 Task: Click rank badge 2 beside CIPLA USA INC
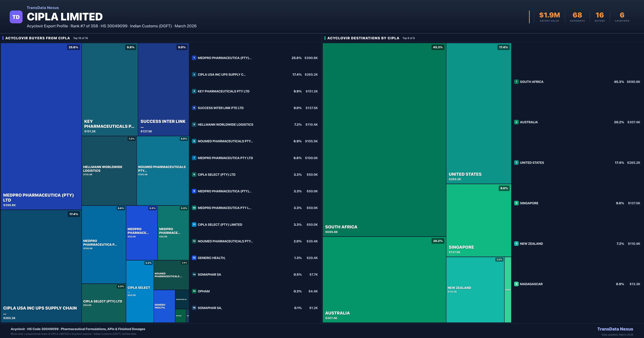coord(194,74)
